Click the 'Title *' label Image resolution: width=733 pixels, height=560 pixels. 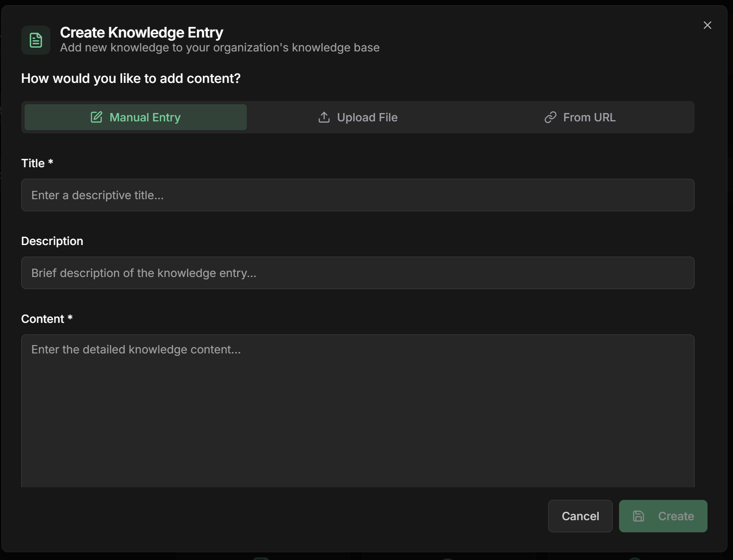pyautogui.click(x=37, y=163)
